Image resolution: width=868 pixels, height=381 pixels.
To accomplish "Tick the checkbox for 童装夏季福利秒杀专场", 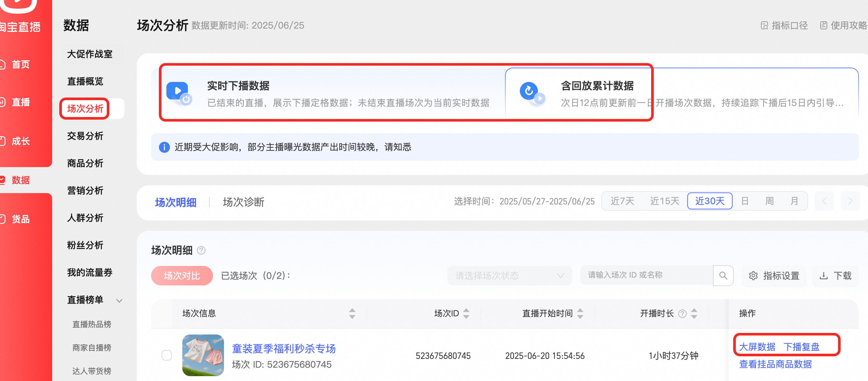I will pyautogui.click(x=166, y=355).
